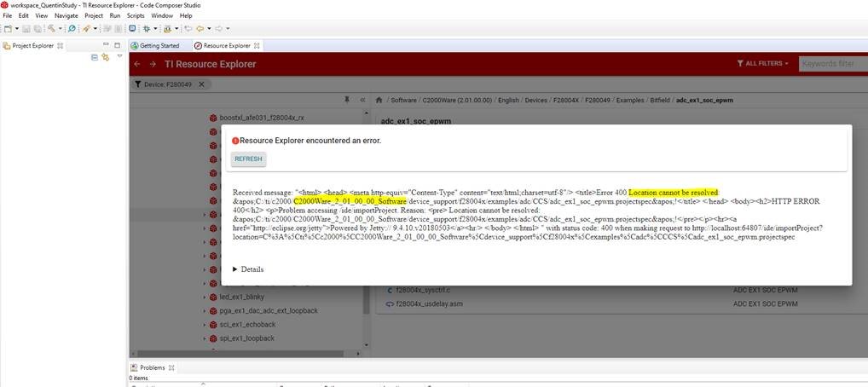Open the Window menu
This screenshot has width=868, height=387.
162,16
